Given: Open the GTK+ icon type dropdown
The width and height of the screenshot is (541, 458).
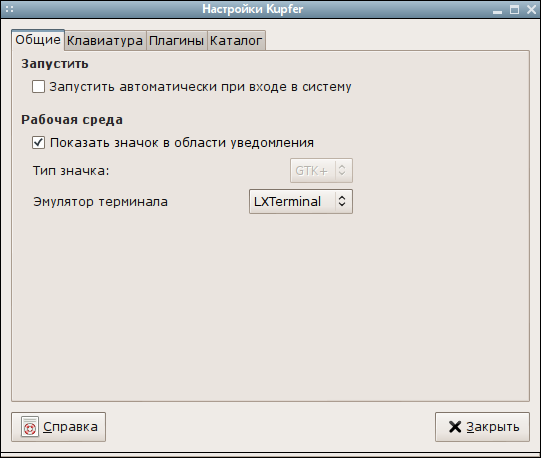Looking at the screenshot, I should click(x=321, y=170).
